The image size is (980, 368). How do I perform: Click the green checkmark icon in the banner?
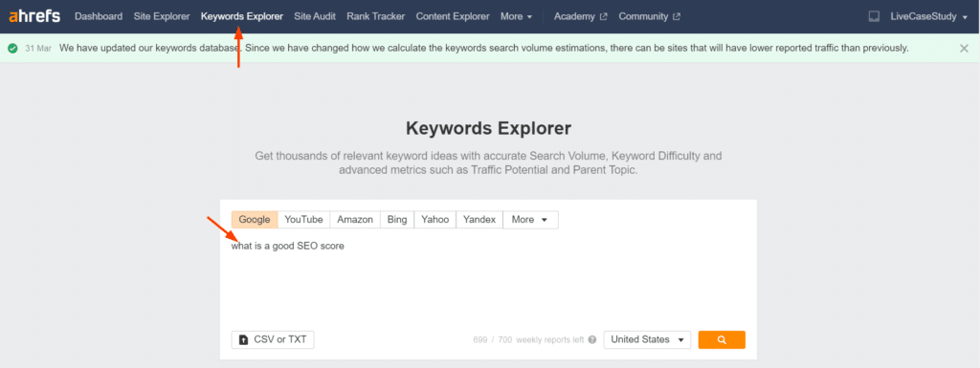click(11, 48)
